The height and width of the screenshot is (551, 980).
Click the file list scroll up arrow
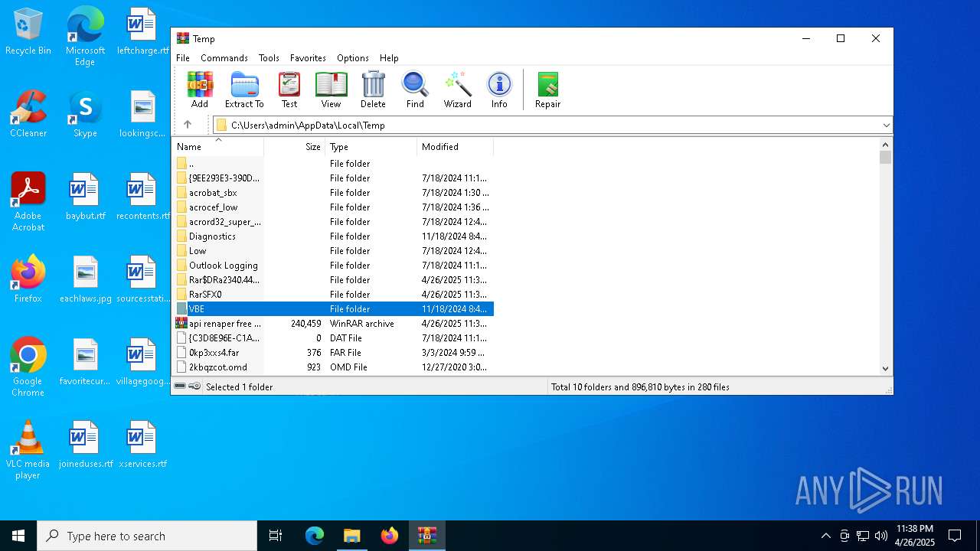tap(886, 145)
